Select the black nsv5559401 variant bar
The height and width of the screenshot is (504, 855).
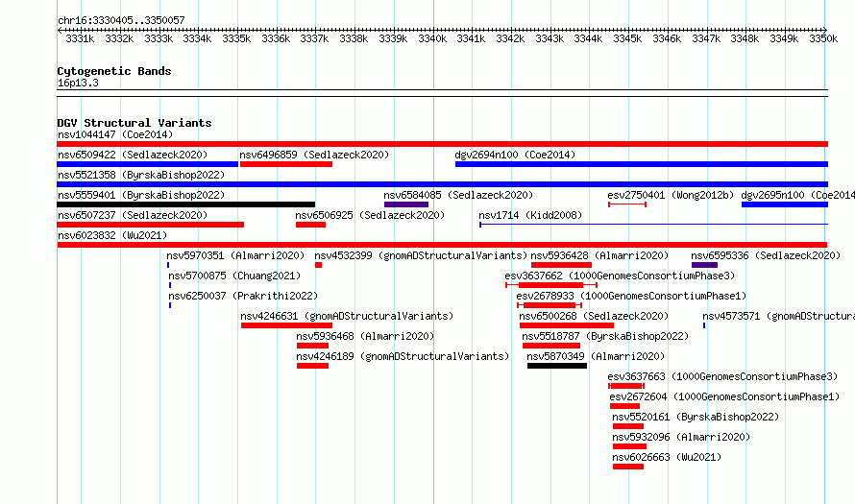(x=186, y=204)
